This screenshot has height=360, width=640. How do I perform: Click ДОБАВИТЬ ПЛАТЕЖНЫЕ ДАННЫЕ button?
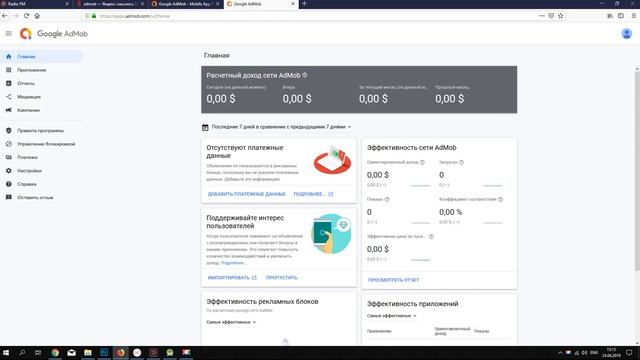coord(247,194)
